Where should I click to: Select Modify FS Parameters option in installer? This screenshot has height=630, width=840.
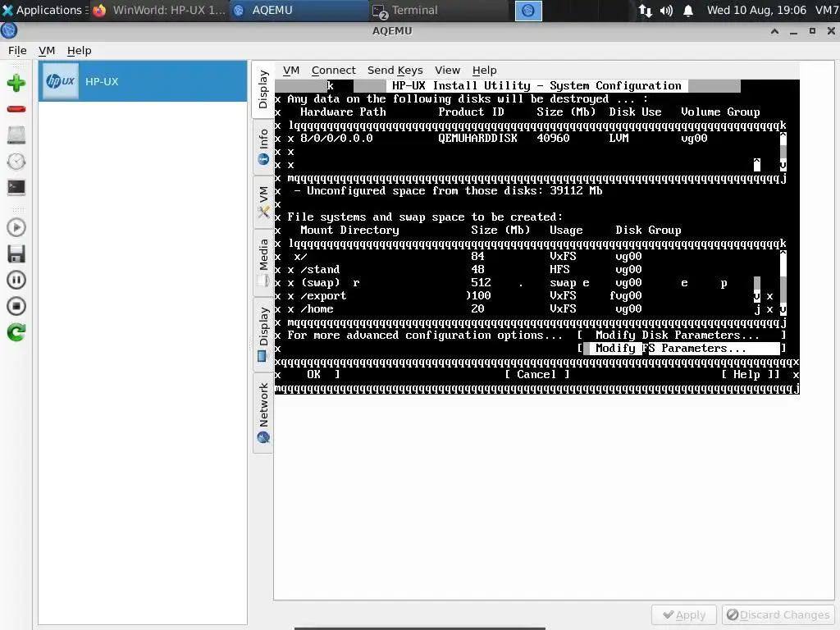681,348
